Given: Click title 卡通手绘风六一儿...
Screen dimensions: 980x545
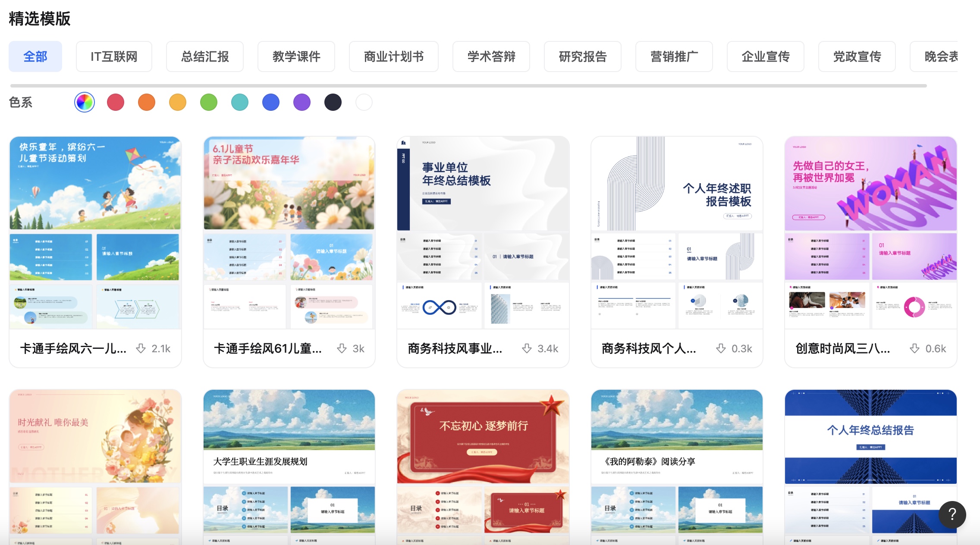Looking at the screenshot, I should [73, 348].
